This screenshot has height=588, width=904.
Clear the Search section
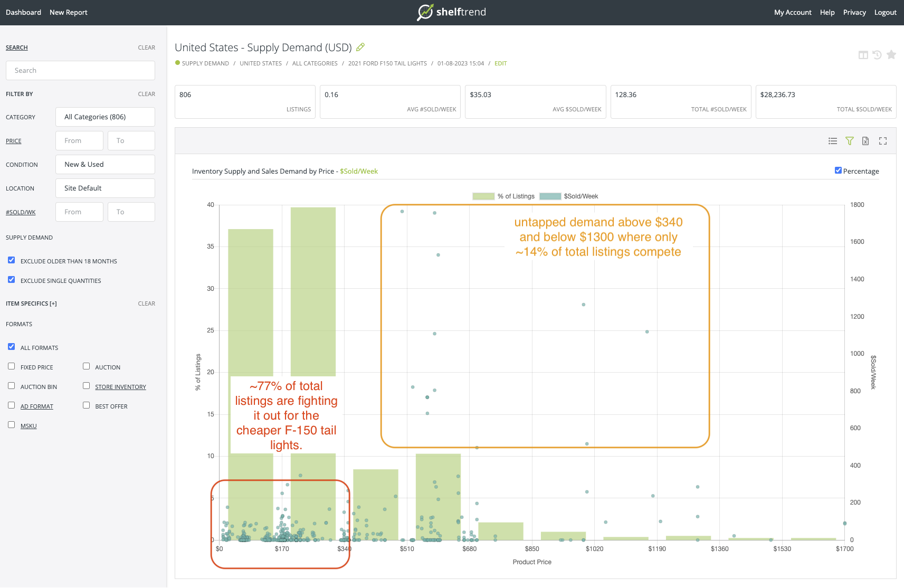(x=146, y=48)
